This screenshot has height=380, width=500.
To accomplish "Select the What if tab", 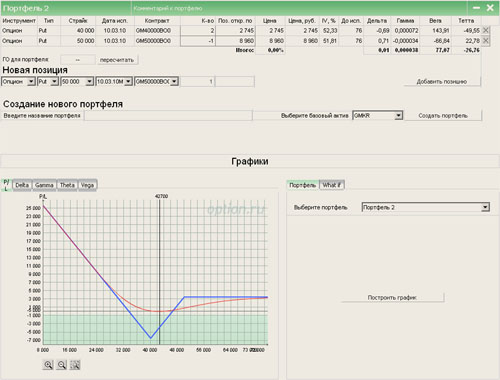I will (332, 185).
